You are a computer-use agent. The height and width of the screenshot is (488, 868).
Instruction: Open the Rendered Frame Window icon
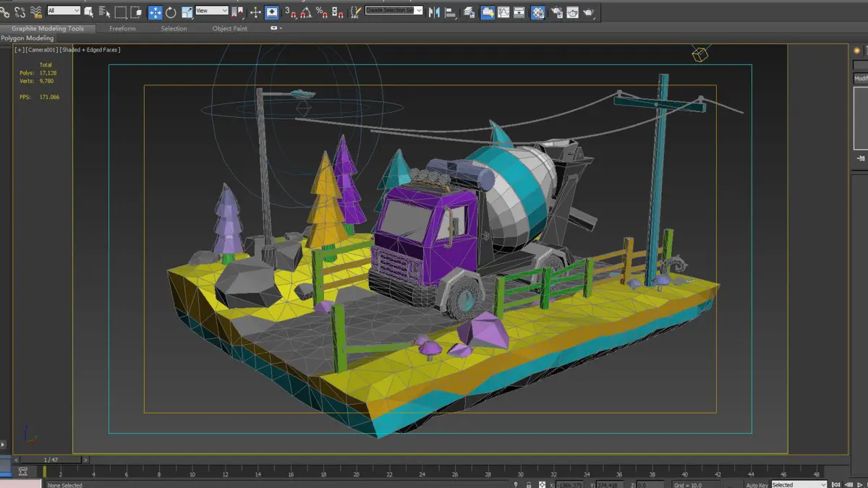point(573,13)
